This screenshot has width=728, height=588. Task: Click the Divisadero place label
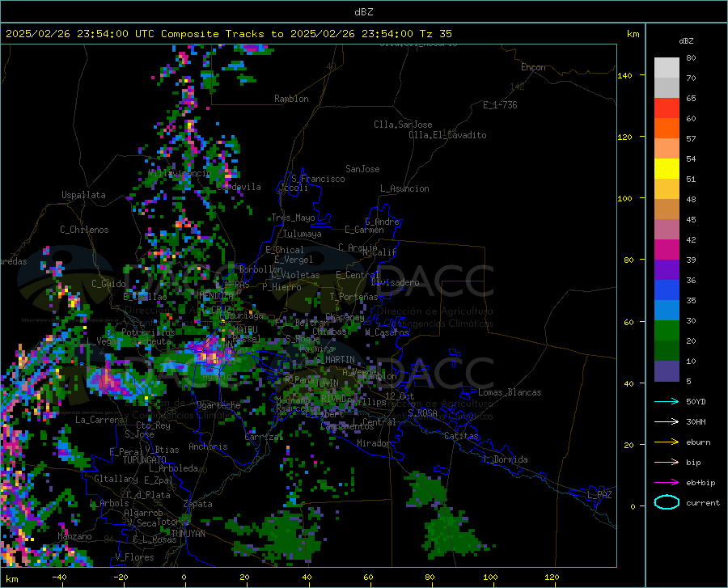click(395, 282)
